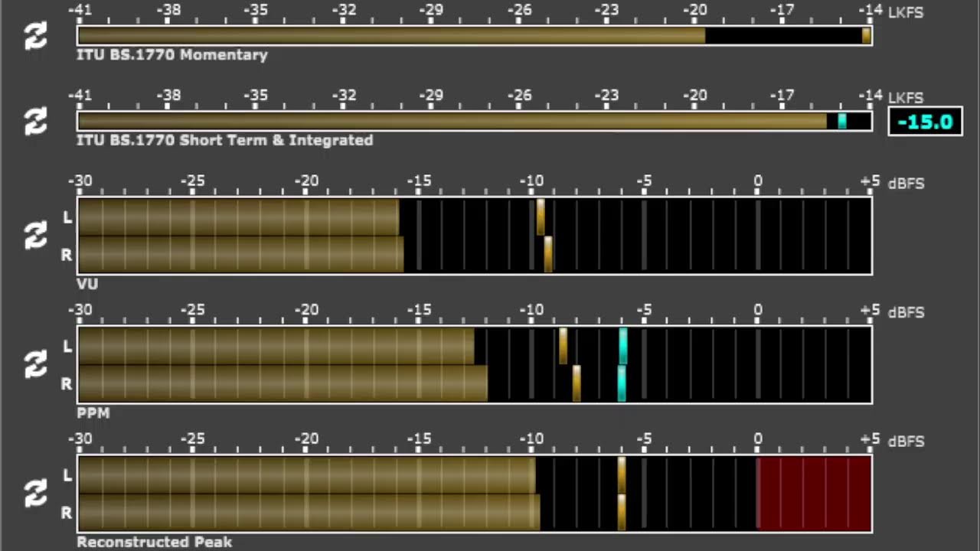Click the PPM meter L channel bar
The height and width of the screenshot is (551, 980).
475,346
